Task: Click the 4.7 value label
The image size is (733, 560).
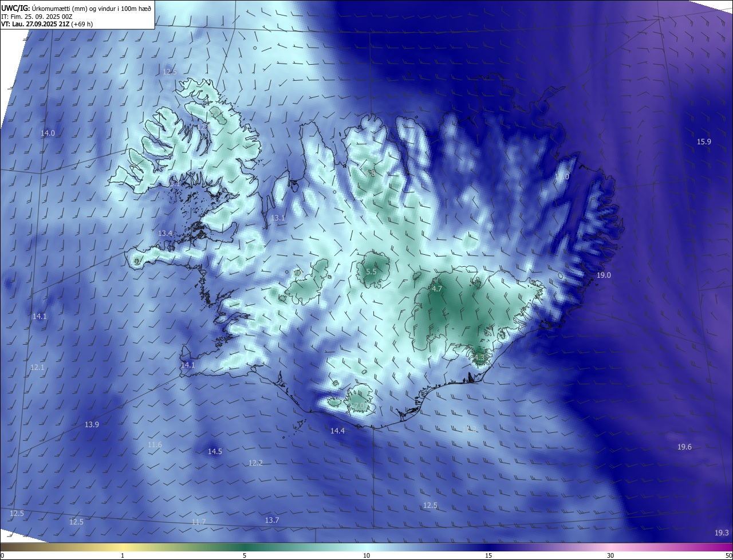Action: [x=436, y=289]
